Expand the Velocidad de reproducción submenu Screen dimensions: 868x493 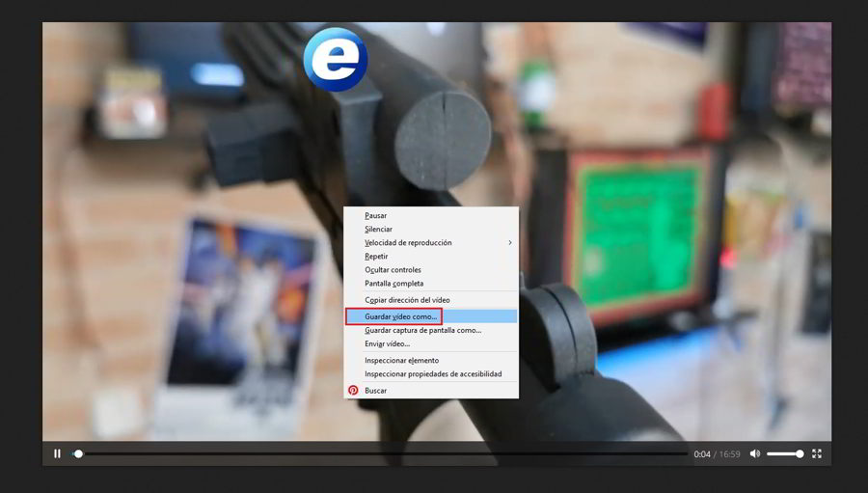(x=408, y=242)
